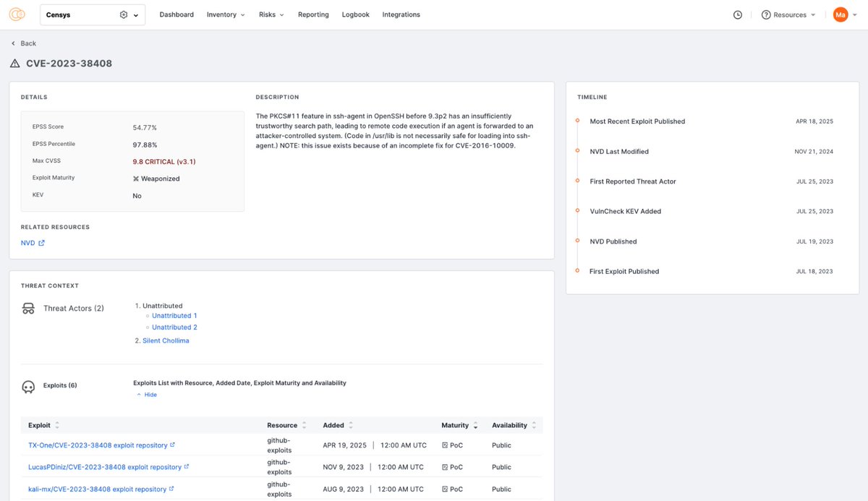This screenshot has height=501, width=868.
Task: Open the Censys workspace switcher dropdown
Action: coord(135,14)
